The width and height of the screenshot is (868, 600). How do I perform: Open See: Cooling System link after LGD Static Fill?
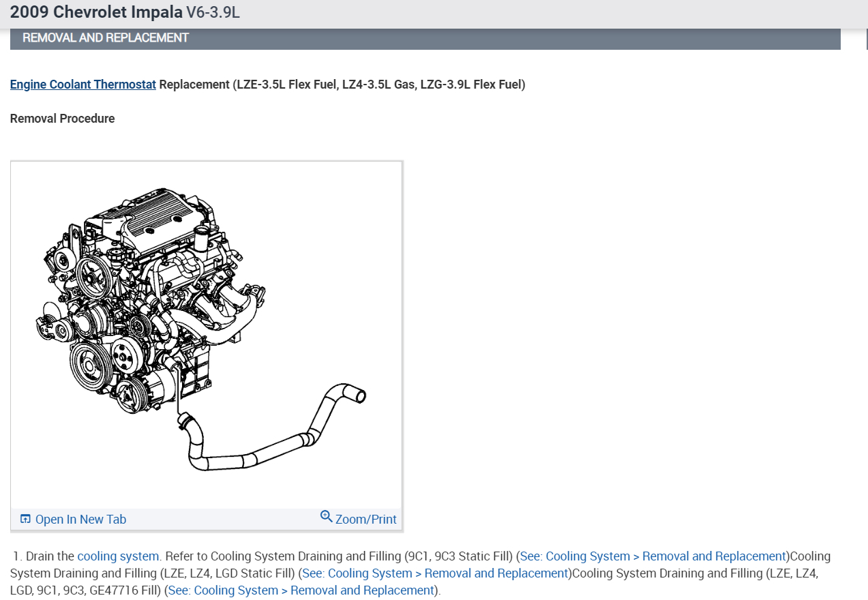pyautogui.click(x=435, y=573)
